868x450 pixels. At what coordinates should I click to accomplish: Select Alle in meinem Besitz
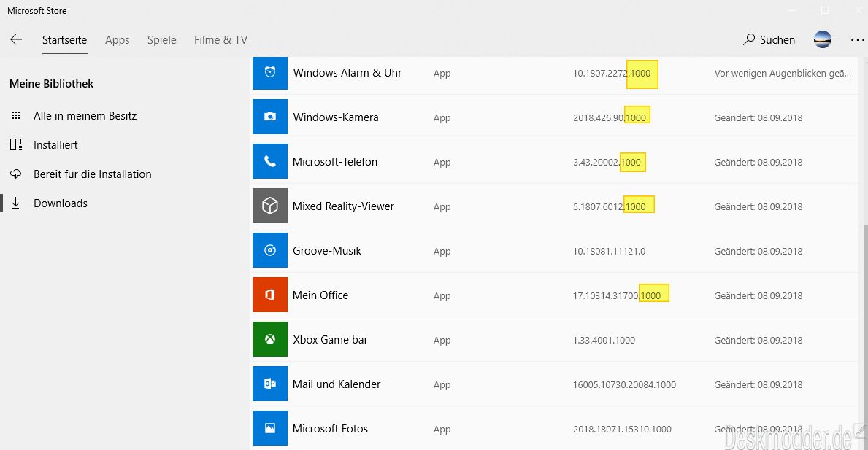(85, 115)
